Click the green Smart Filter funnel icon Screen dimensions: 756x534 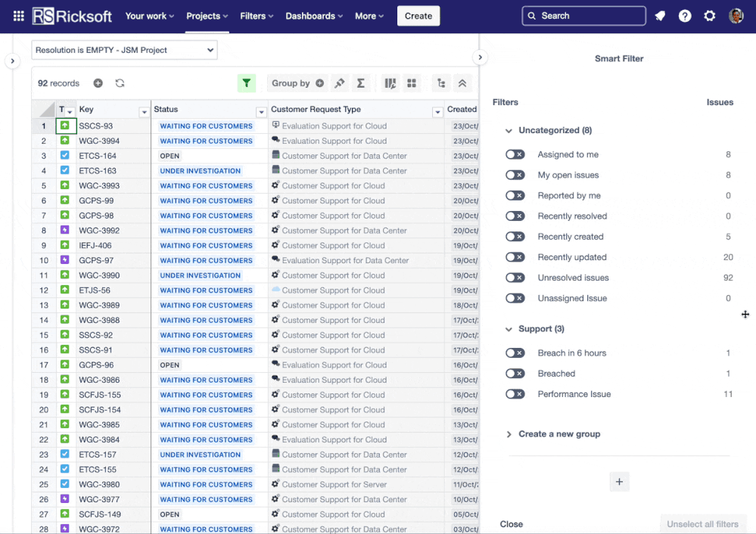pos(247,83)
